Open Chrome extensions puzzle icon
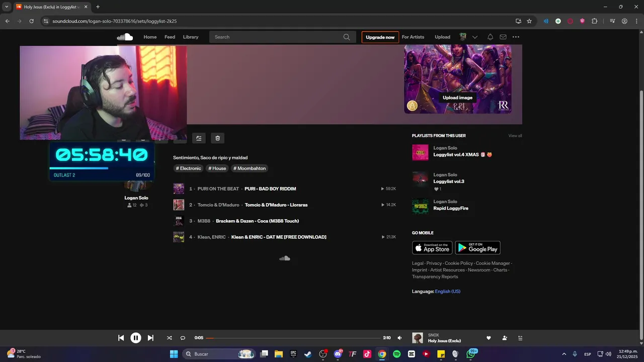 [x=594, y=21]
